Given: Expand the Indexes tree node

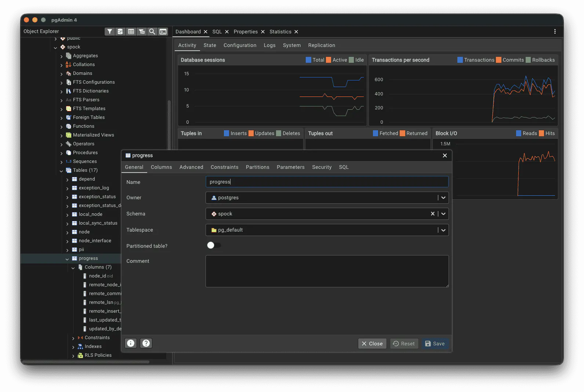Looking at the screenshot, I should click(x=73, y=347).
